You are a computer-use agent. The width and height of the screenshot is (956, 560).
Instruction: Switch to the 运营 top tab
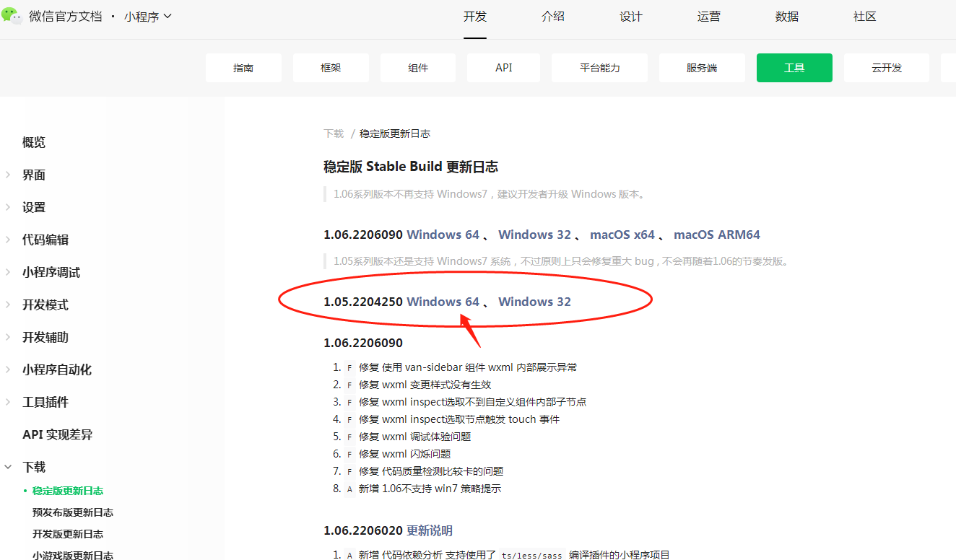(709, 17)
